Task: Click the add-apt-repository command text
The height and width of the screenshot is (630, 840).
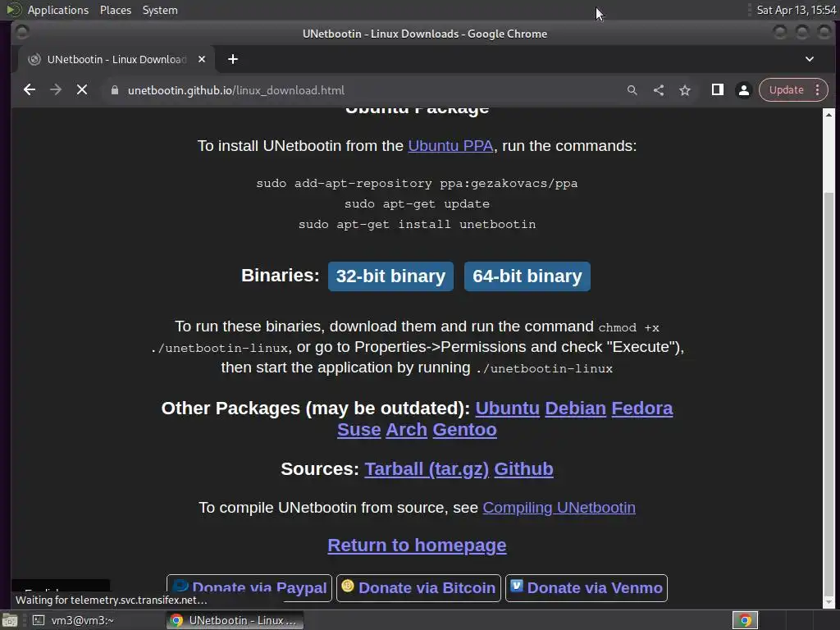Action: [x=417, y=184]
